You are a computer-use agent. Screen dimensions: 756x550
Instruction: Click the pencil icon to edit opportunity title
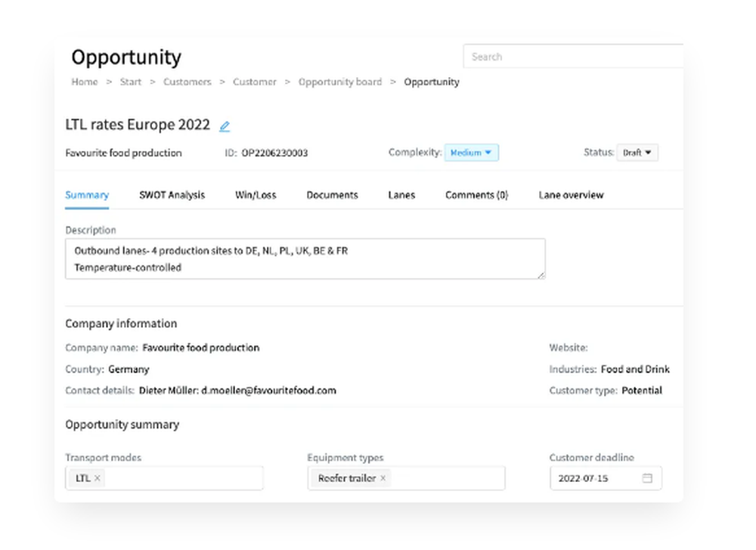click(224, 125)
